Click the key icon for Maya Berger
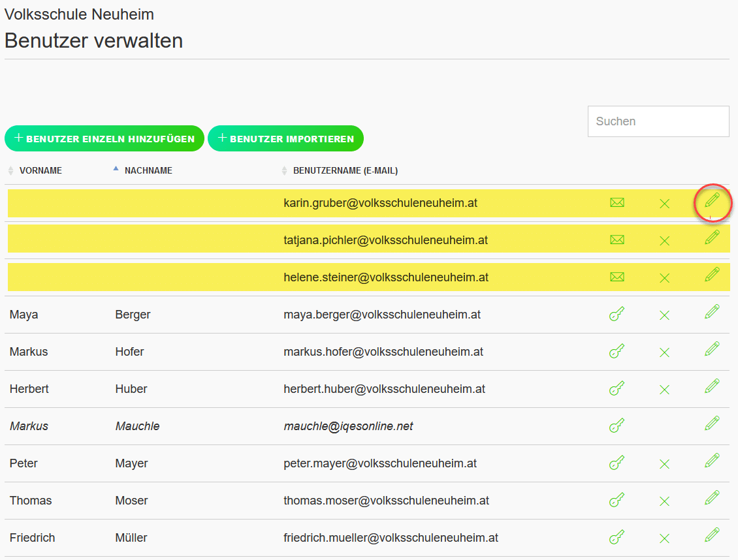This screenshot has width=738, height=560. 617,314
